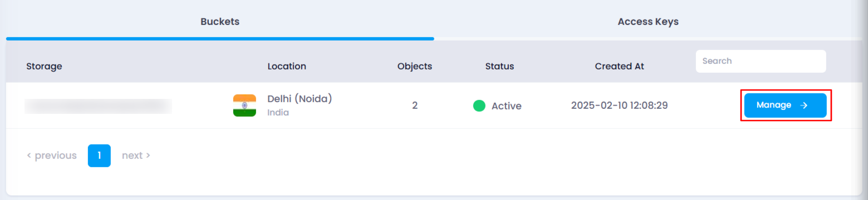Click the Storage column header
Screen dimensions: 868x200
tap(44, 66)
